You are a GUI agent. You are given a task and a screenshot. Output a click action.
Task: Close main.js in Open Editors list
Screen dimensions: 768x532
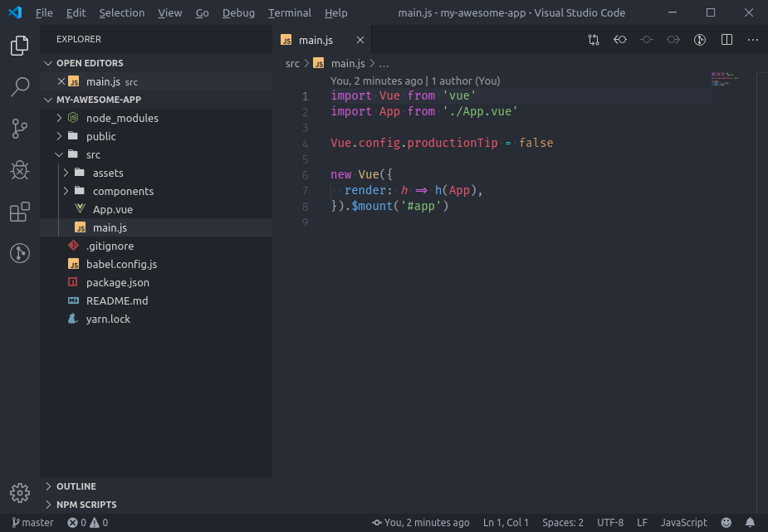pyautogui.click(x=61, y=81)
